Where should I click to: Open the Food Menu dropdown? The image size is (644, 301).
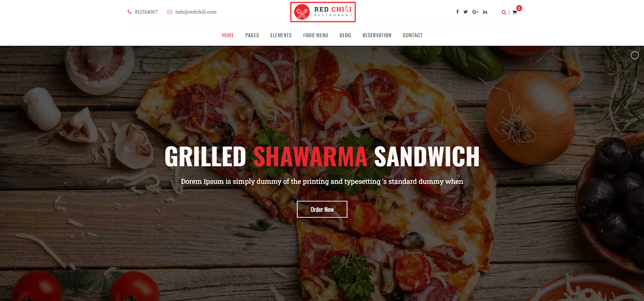316,35
